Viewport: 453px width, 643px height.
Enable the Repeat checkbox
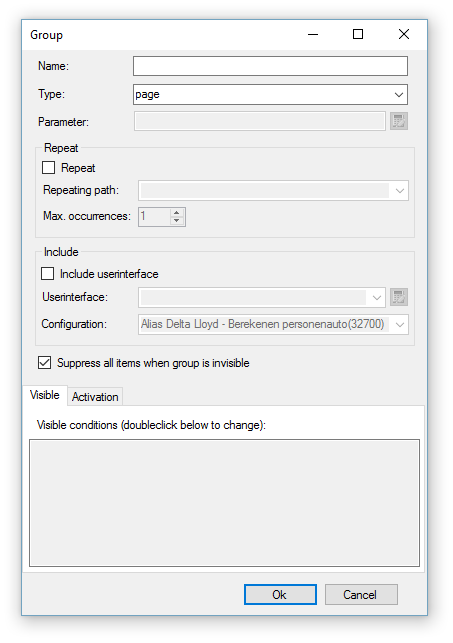click(x=48, y=168)
